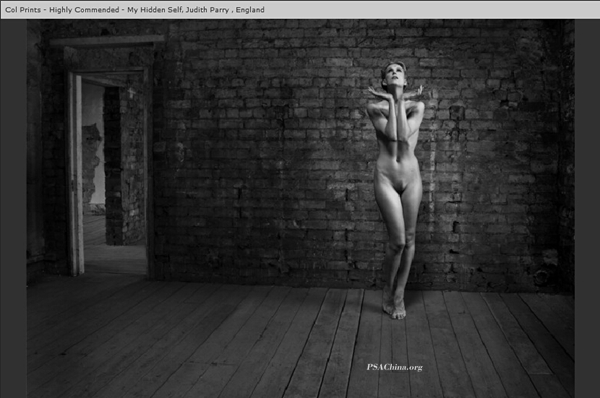Click the brick wall center area
The width and height of the screenshot is (600, 398).
(268, 153)
